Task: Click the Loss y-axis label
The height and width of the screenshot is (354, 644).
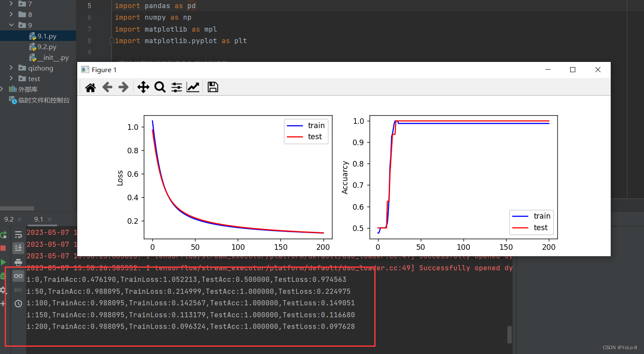Action: 120,178
